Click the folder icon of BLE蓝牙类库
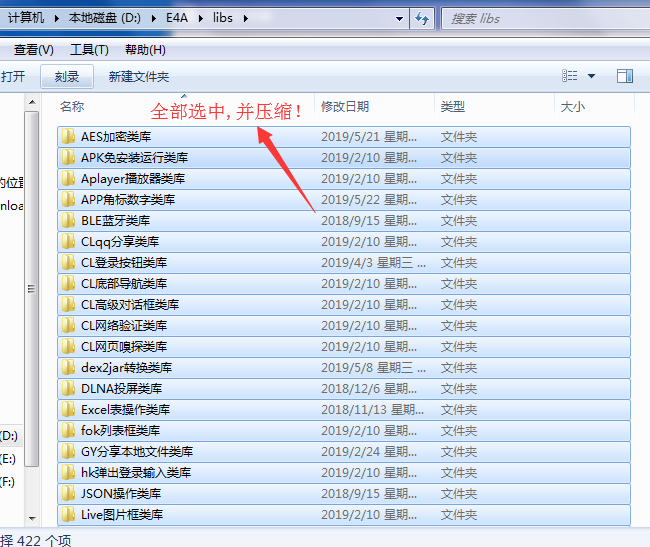The height and width of the screenshot is (547, 650). [x=68, y=220]
